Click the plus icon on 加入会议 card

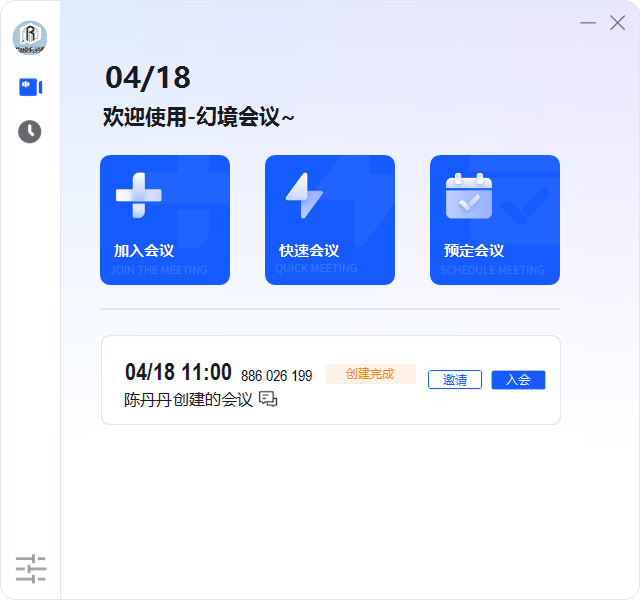138,195
